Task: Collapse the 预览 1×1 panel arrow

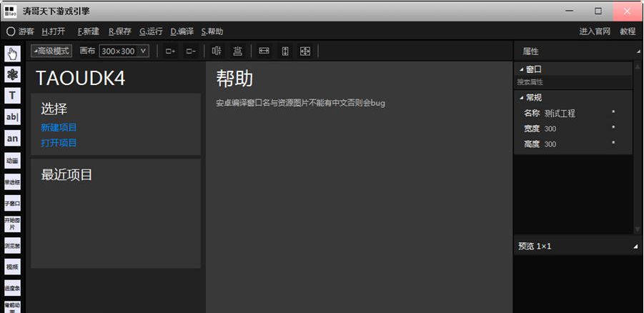Action: [636, 246]
